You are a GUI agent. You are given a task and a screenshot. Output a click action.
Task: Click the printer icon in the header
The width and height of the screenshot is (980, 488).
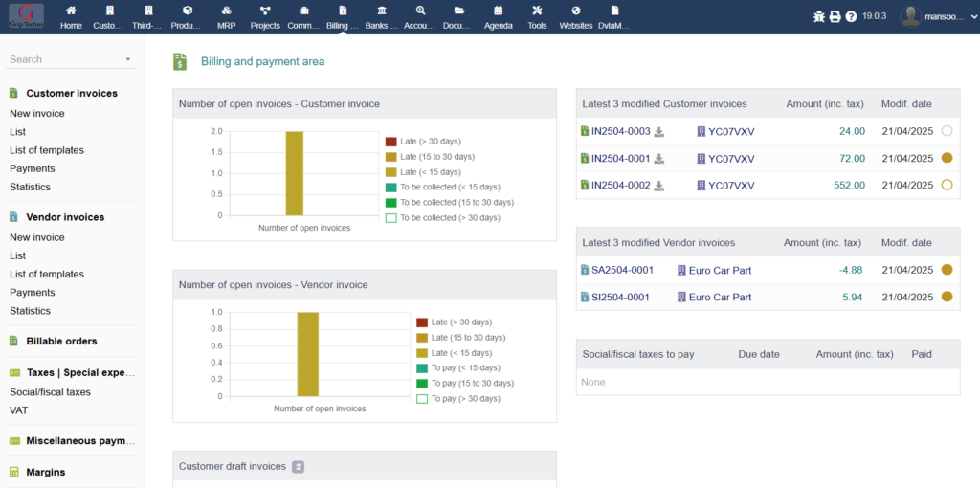point(835,16)
